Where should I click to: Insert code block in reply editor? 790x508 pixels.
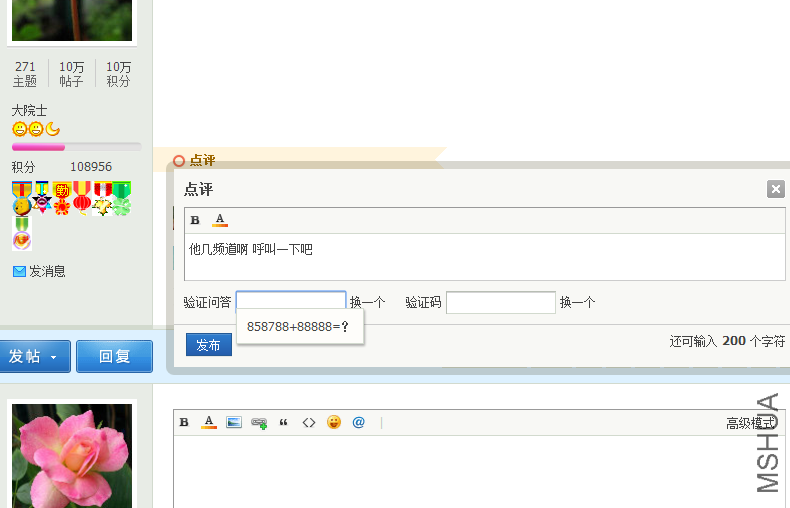pyautogui.click(x=309, y=422)
